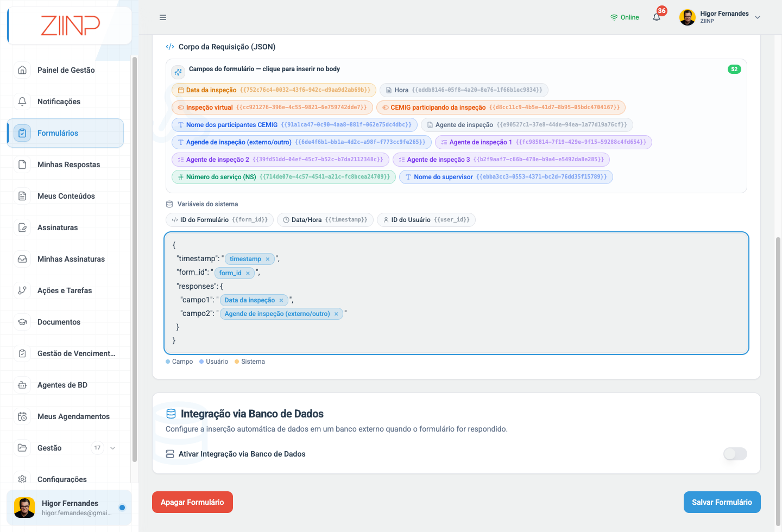Insert Inspeção virtual field into body

272,107
